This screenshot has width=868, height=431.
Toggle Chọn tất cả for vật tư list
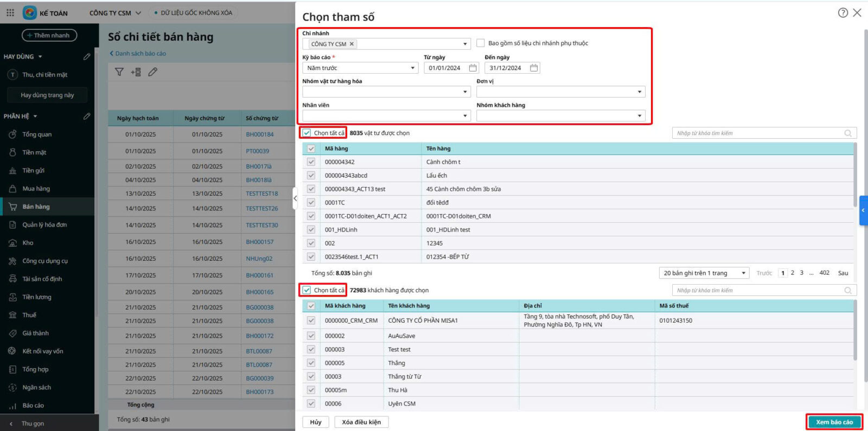coord(307,133)
